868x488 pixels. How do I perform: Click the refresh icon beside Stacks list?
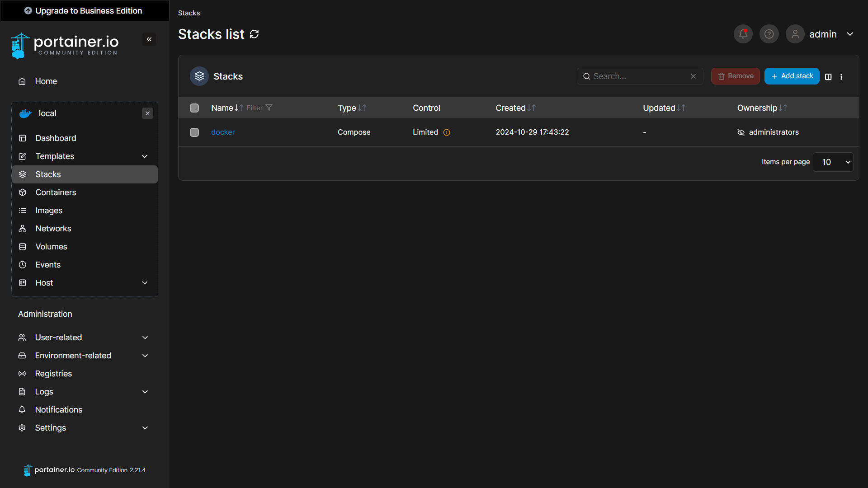pos(255,34)
